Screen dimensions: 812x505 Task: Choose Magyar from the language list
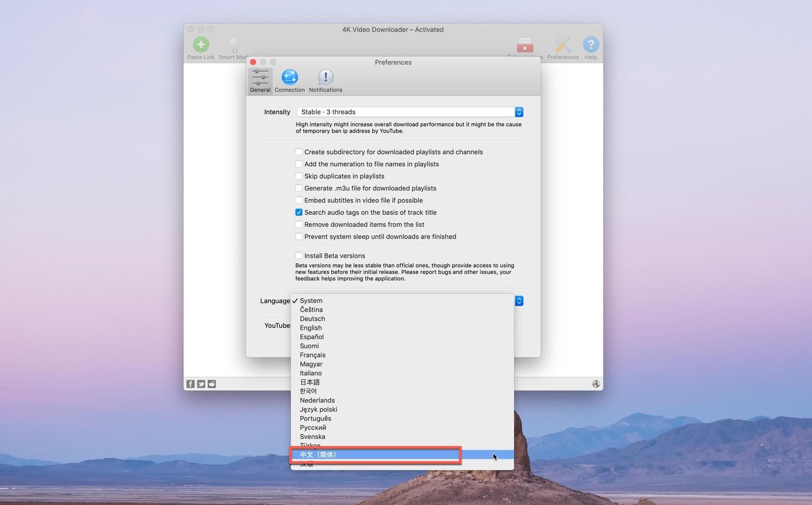[402, 364]
